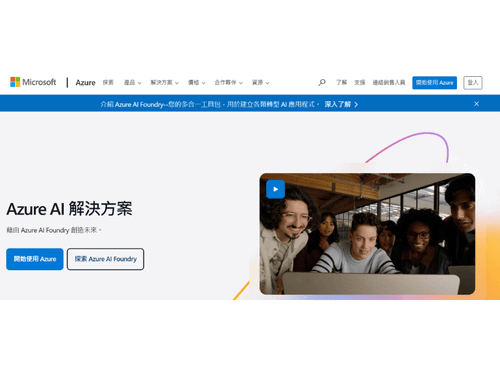Click the header 開始使用 Azure button
Viewport: 500px width, 375px height.
click(434, 83)
